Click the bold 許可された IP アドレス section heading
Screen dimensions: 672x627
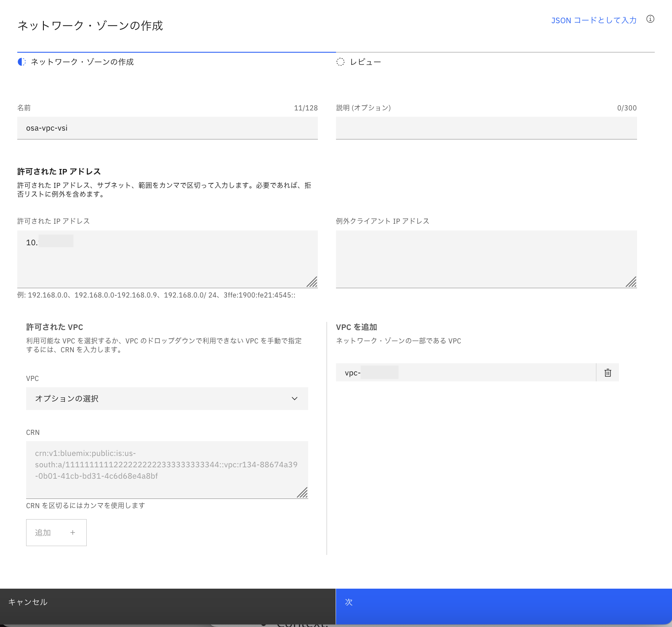59,171
